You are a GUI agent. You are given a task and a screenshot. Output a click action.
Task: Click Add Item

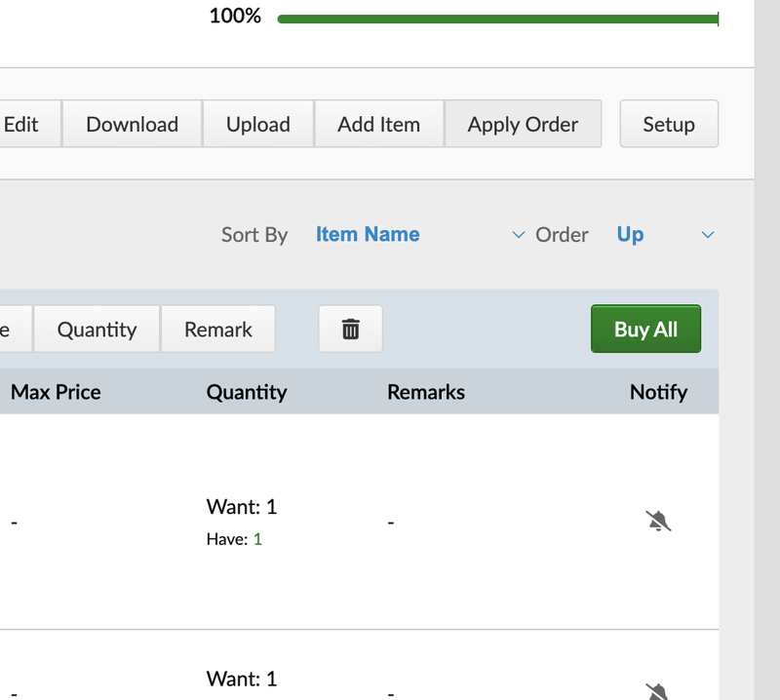(x=378, y=125)
